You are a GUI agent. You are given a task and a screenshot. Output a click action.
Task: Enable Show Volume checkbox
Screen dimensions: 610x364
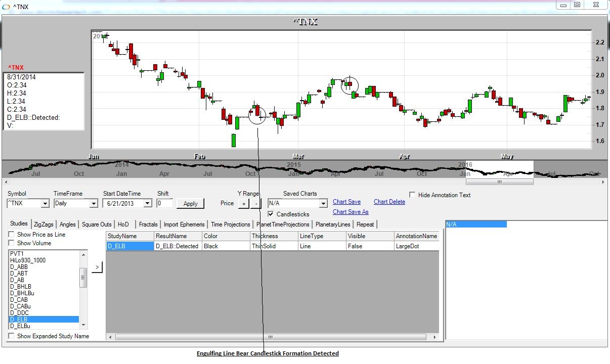[11, 243]
